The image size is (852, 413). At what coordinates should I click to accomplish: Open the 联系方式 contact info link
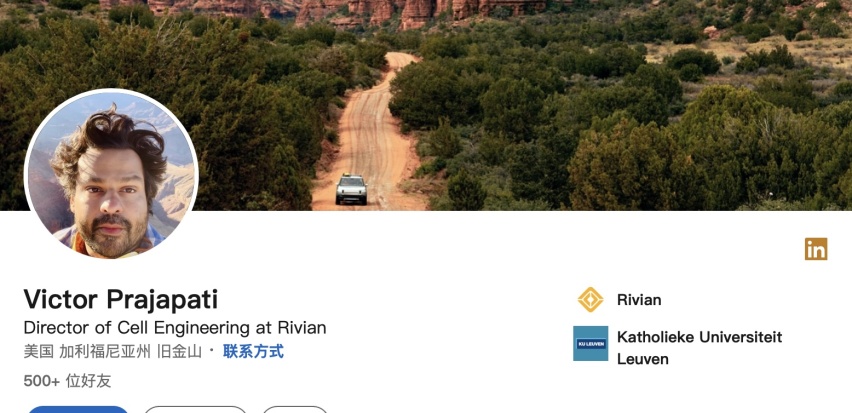[253, 352]
